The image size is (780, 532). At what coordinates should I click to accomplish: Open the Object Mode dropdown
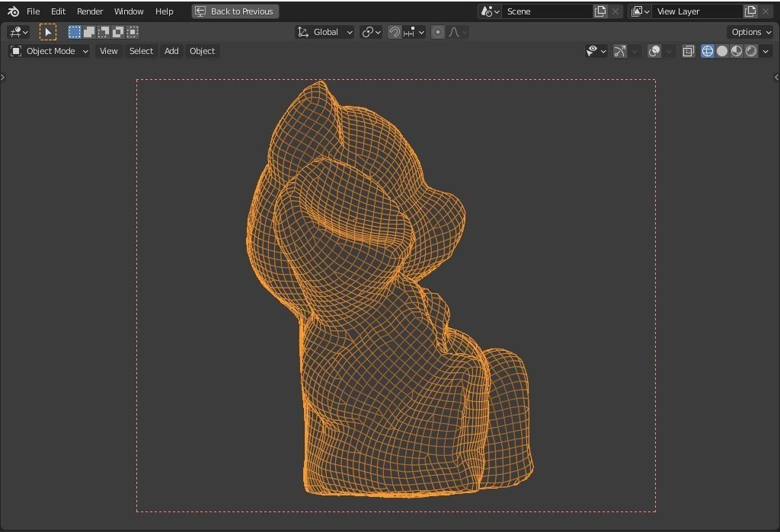click(49, 51)
